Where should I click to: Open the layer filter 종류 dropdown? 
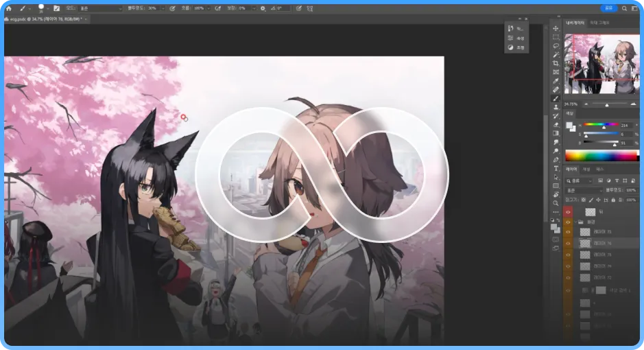(x=579, y=180)
